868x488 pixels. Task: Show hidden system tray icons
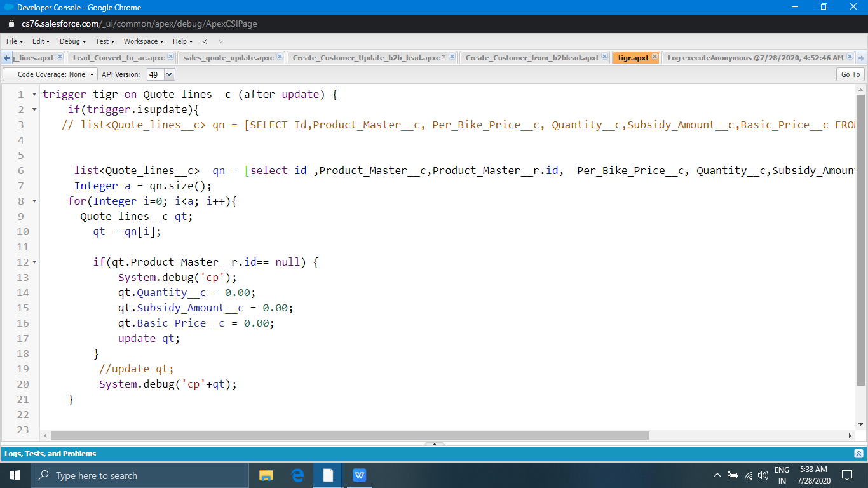click(717, 475)
